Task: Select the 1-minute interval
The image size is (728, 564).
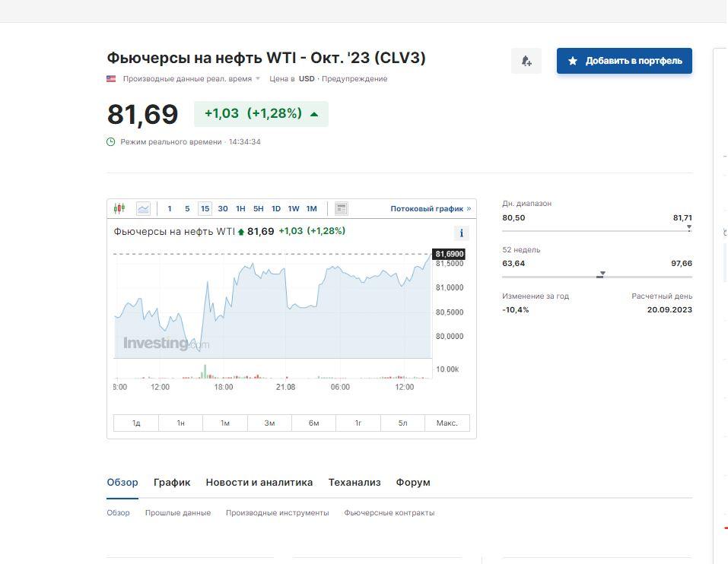Action: point(170,209)
